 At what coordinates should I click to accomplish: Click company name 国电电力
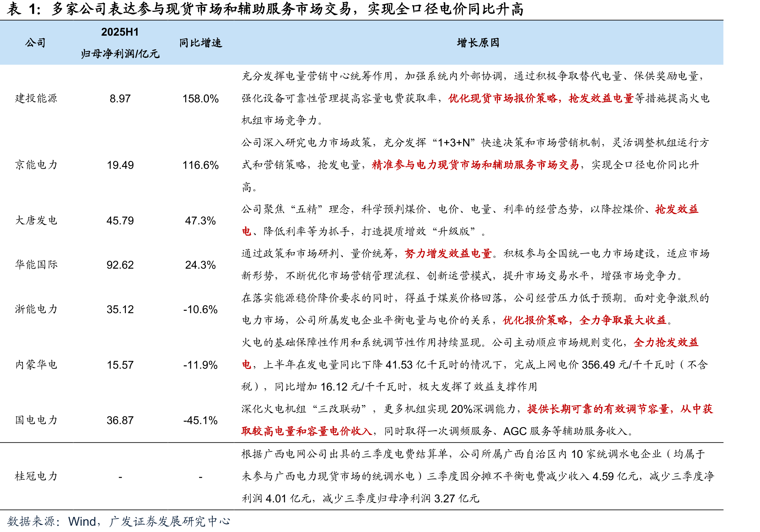point(36,420)
